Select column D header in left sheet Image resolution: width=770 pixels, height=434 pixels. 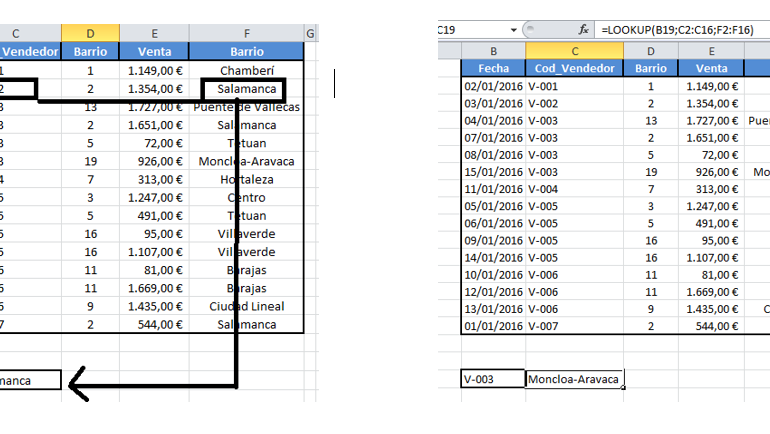point(90,33)
